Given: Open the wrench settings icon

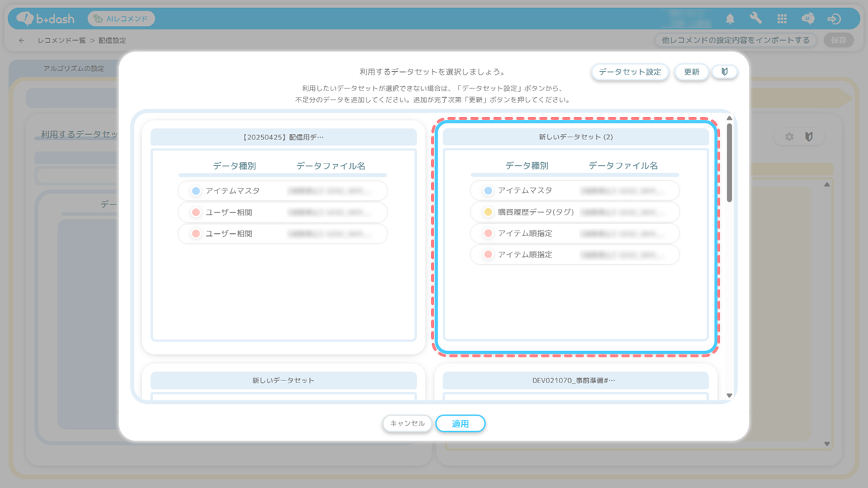Looking at the screenshot, I should [755, 19].
